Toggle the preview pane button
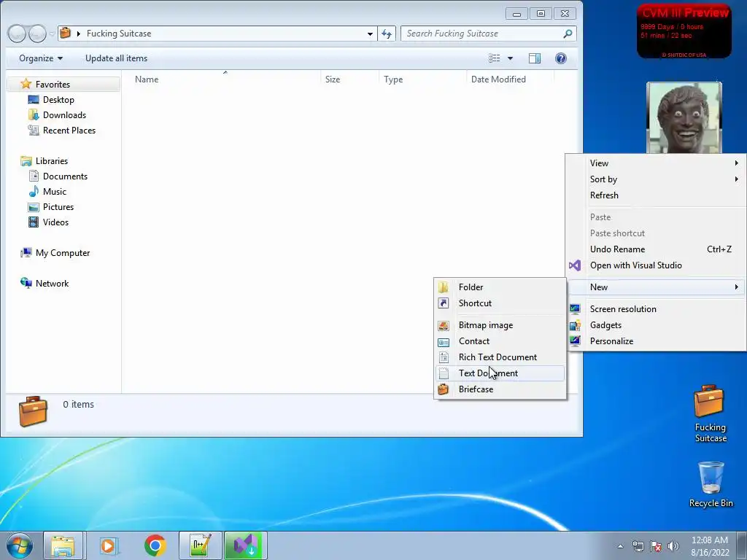747x560 pixels. click(x=535, y=58)
